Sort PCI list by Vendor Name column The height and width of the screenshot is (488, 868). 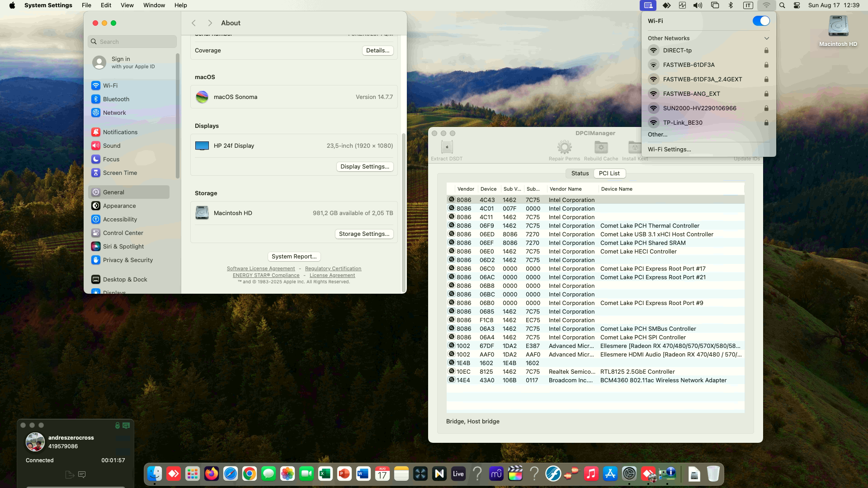coord(572,189)
